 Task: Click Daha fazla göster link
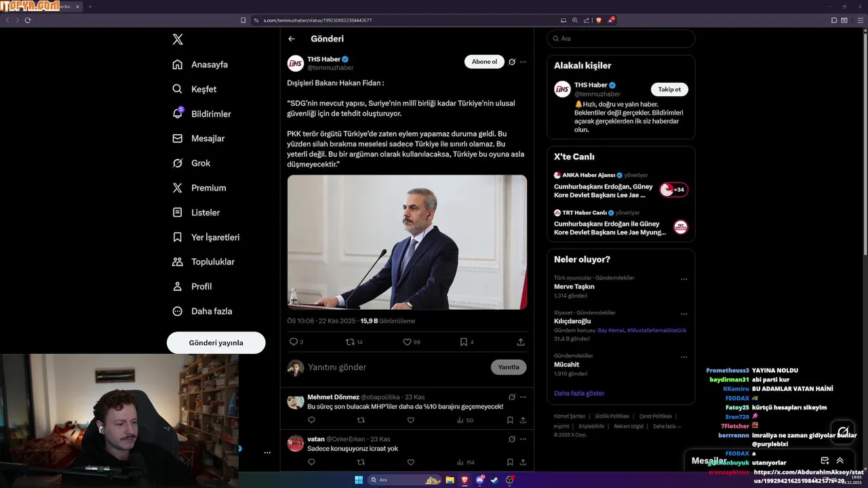[x=579, y=393]
